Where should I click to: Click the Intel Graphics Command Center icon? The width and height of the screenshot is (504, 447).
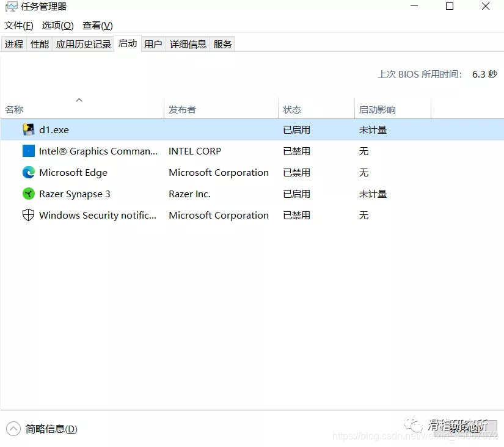coord(28,151)
